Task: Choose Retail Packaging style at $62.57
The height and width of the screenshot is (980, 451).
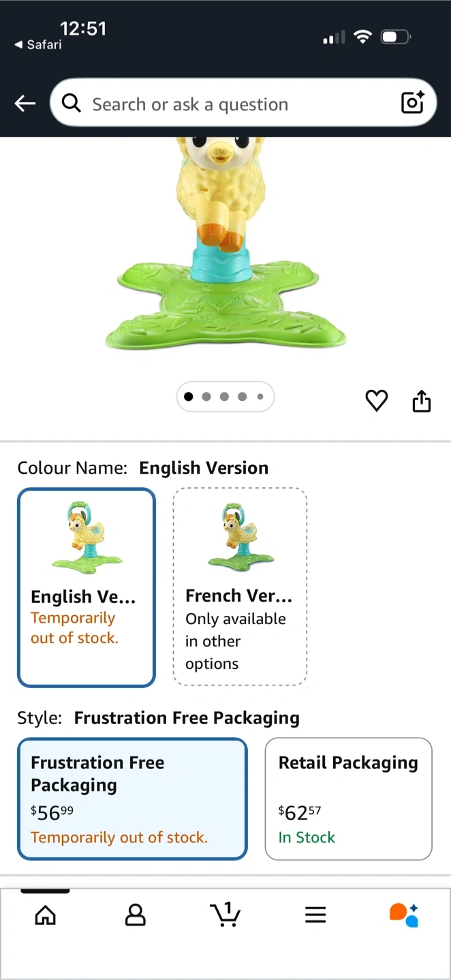Action: (x=348, y=799)
